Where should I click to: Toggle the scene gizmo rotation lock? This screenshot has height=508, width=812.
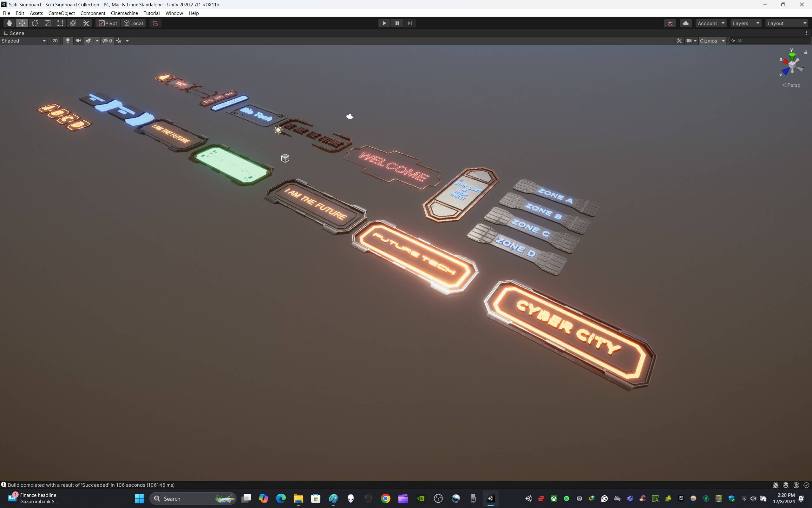806,52
